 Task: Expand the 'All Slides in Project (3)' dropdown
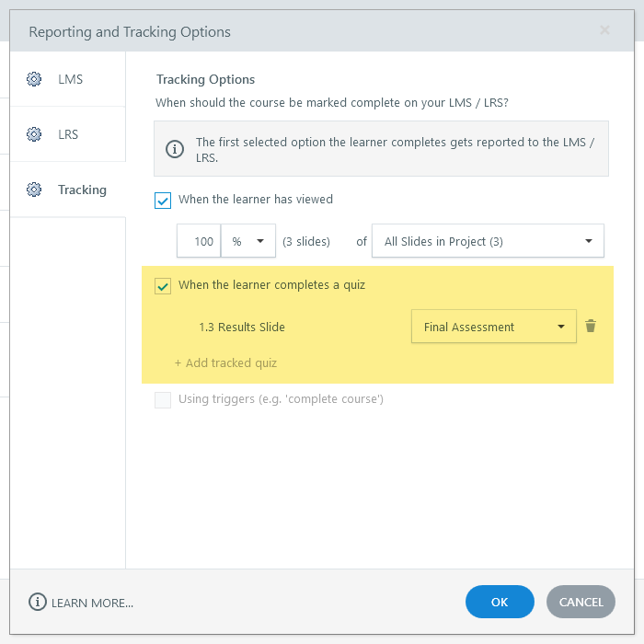pyautogui.click(x=488, y=241)
